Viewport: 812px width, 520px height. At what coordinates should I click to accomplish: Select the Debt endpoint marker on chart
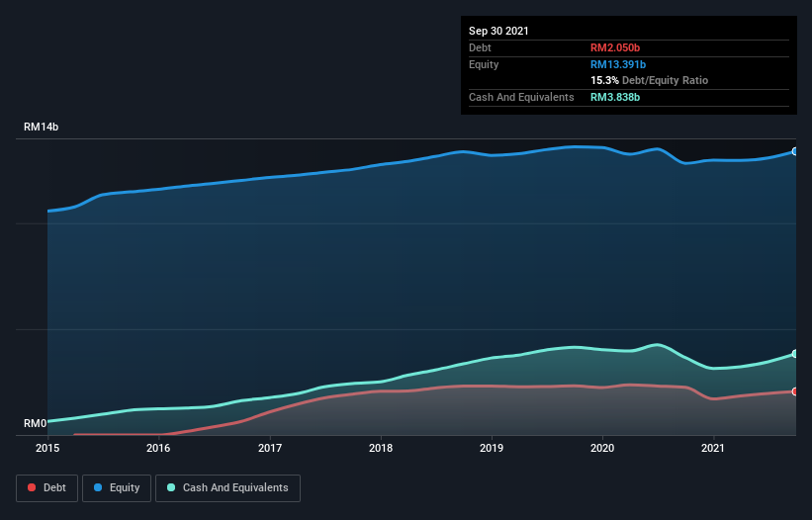[795, 391]
